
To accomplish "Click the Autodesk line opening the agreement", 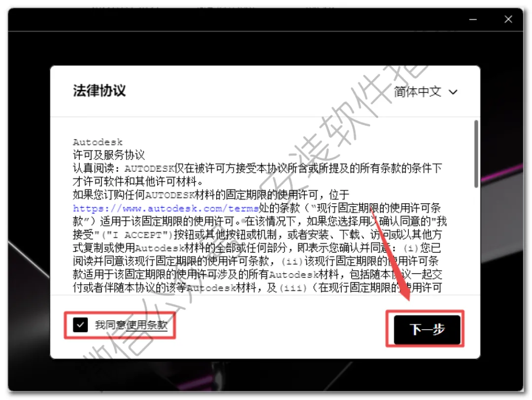I will click(x=98, y=142).
